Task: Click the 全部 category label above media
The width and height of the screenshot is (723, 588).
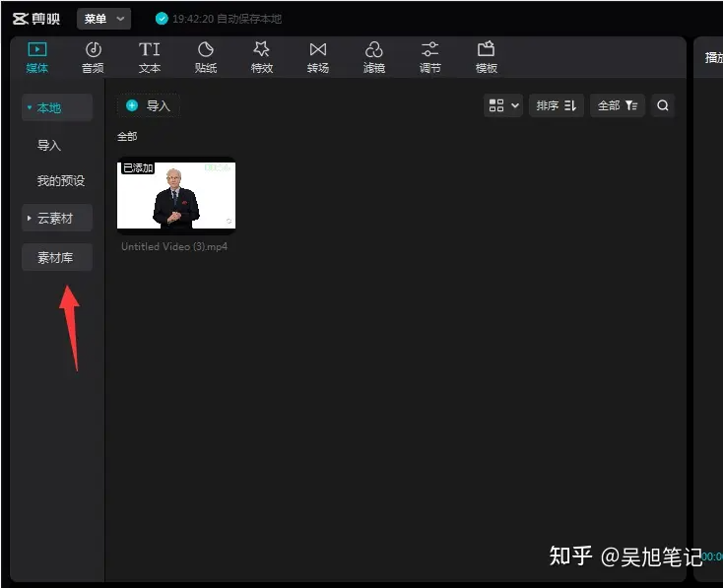Action: [127, 137]
